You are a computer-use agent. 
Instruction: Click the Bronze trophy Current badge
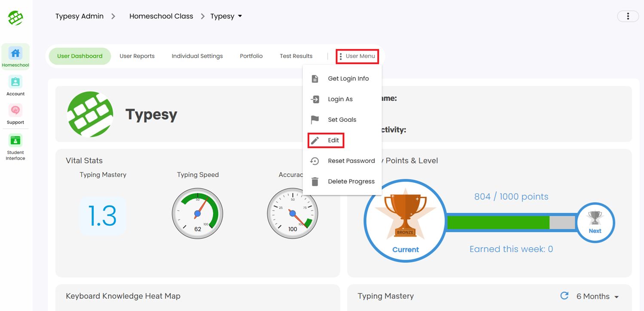tap(405, 220)
